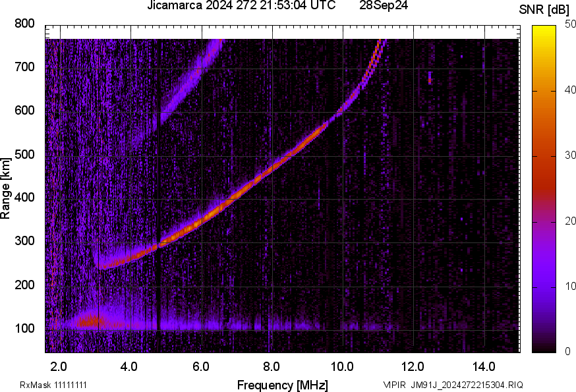Click the range tick label '400'
576x392 pixels.
(24, 197)
